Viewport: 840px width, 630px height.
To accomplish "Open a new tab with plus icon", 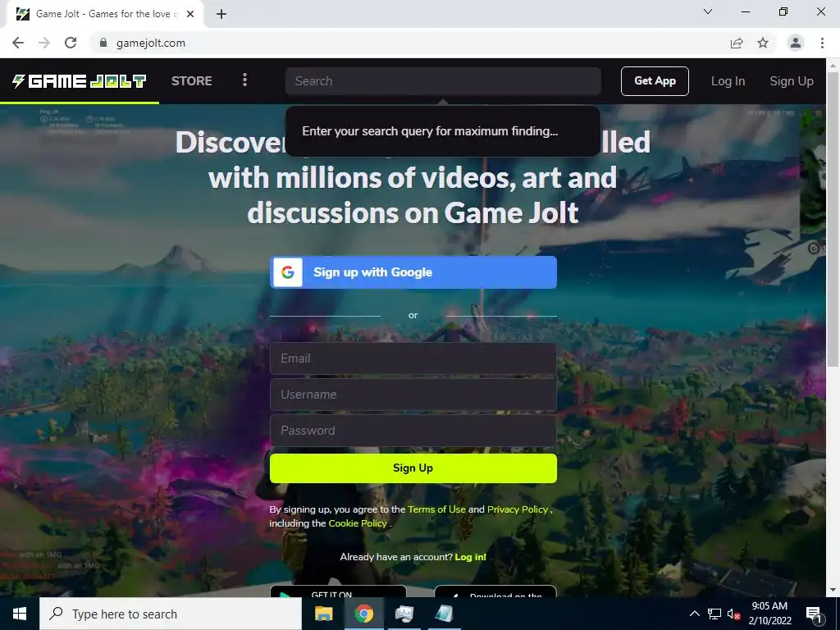I will coord(221,14).
